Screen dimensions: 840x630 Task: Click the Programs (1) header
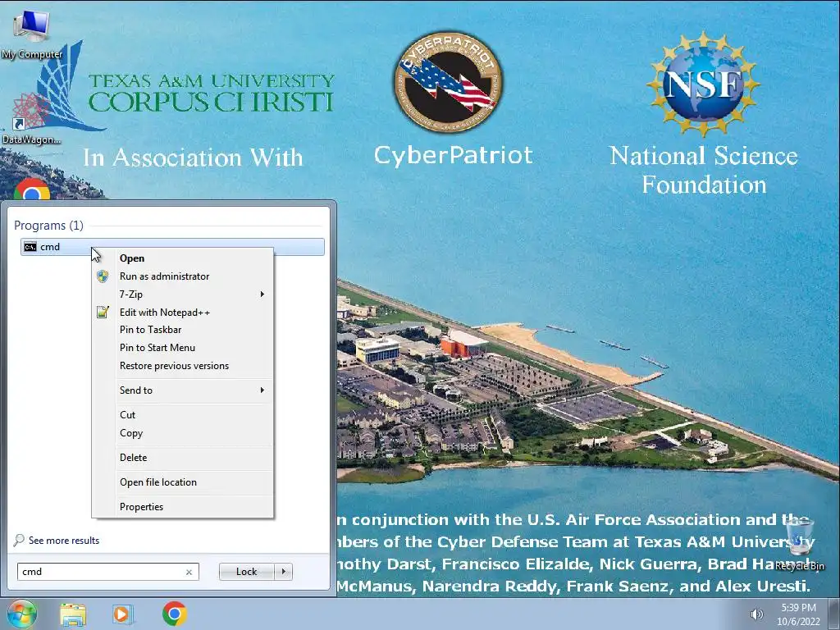(x=48, y=226)
